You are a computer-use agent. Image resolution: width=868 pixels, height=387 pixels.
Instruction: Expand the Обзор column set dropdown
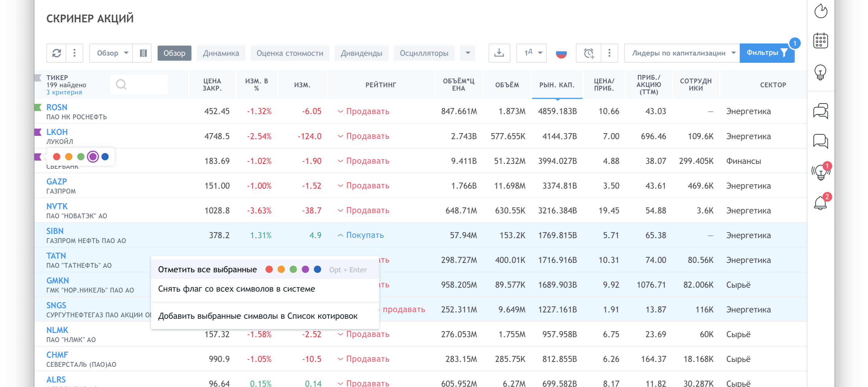(112, 53)
